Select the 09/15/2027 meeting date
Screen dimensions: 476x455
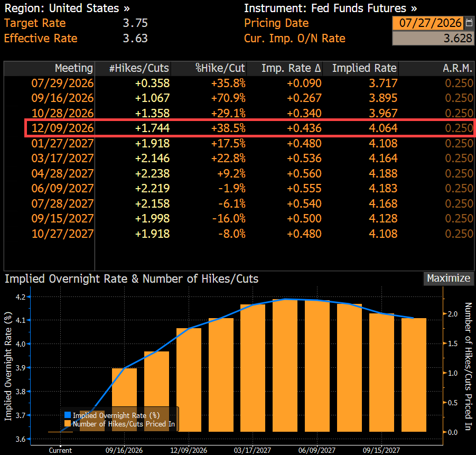[62, 218]
